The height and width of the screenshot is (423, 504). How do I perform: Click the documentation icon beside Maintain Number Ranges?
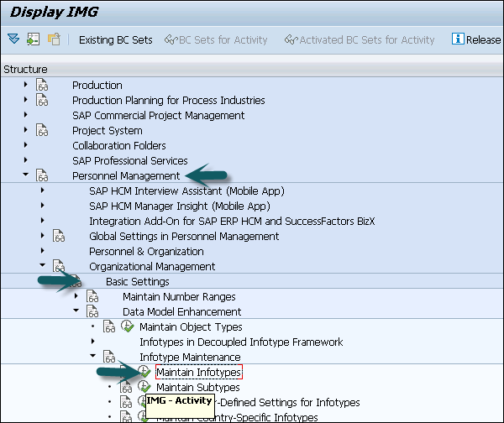[93, 296]
